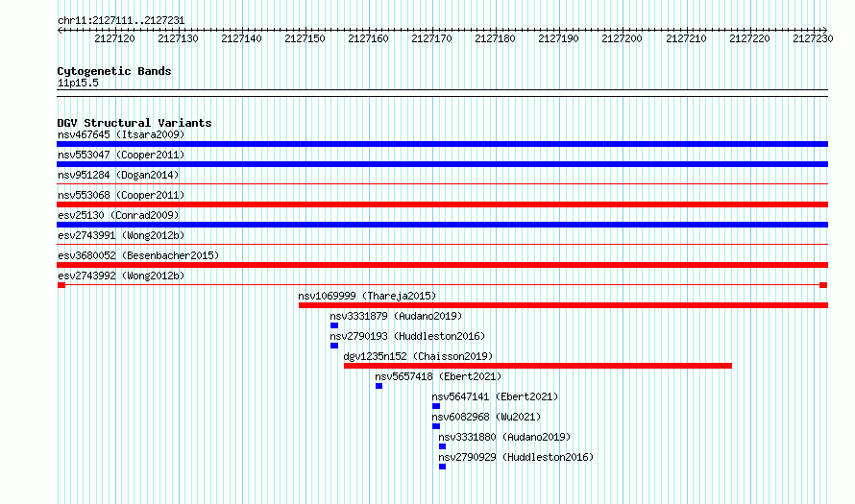Click ruler position 2127190
The width and height of the screenshot is (855, 504).
558,38
